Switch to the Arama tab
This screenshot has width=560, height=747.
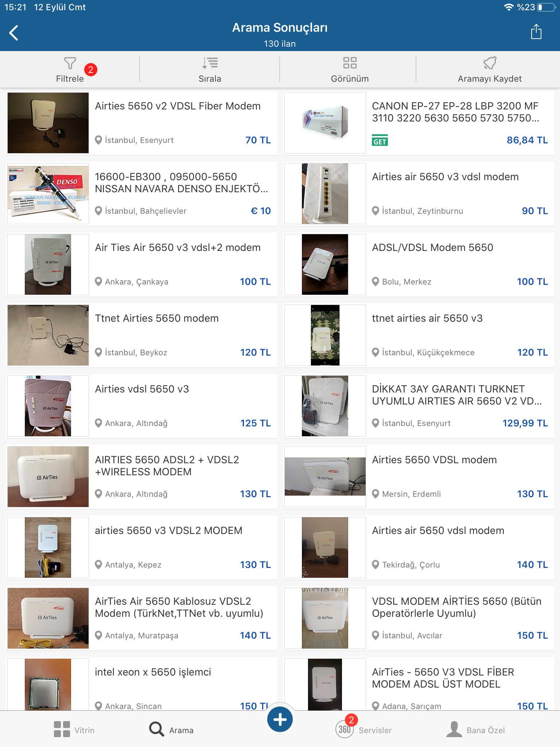pos(171,729)
